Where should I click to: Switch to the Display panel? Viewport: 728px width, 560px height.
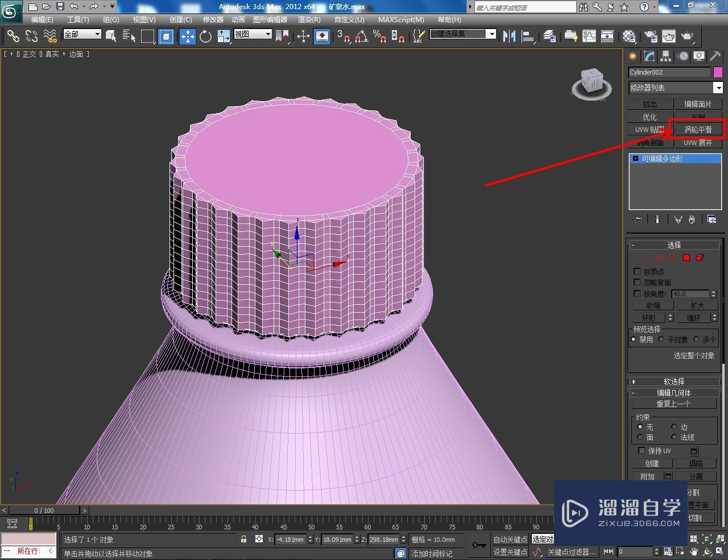click(698, 56)
